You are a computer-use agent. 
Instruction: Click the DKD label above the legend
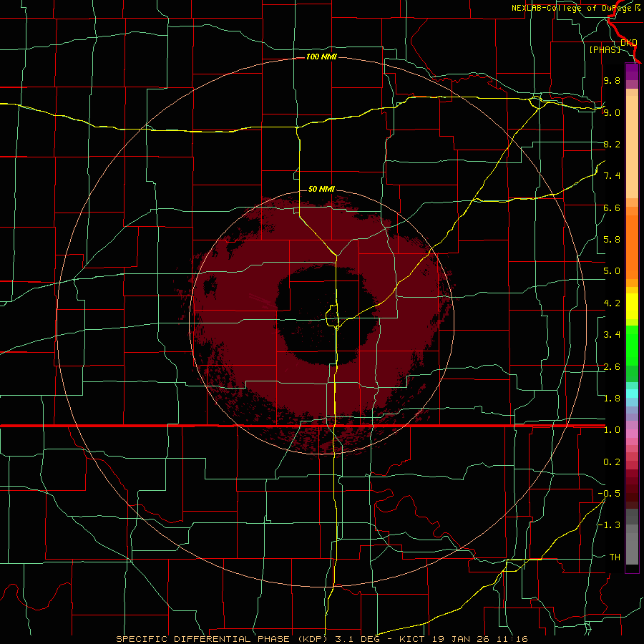click(x=628, y=43)
